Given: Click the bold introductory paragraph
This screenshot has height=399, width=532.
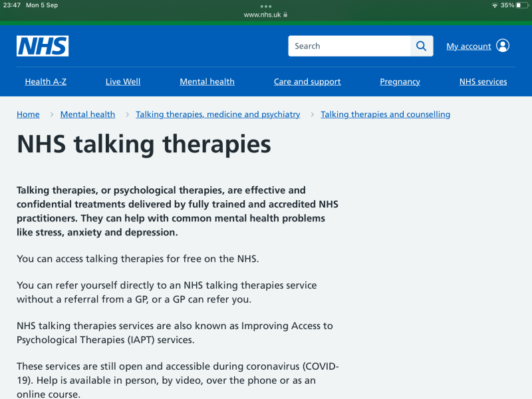Looking at the screenshot, I should 178,211.
